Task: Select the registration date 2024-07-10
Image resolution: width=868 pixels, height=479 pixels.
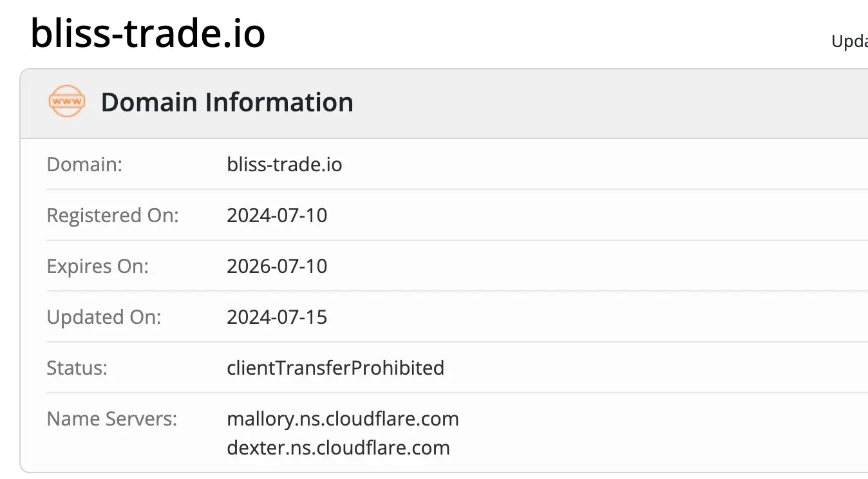Action: [277, 215]
